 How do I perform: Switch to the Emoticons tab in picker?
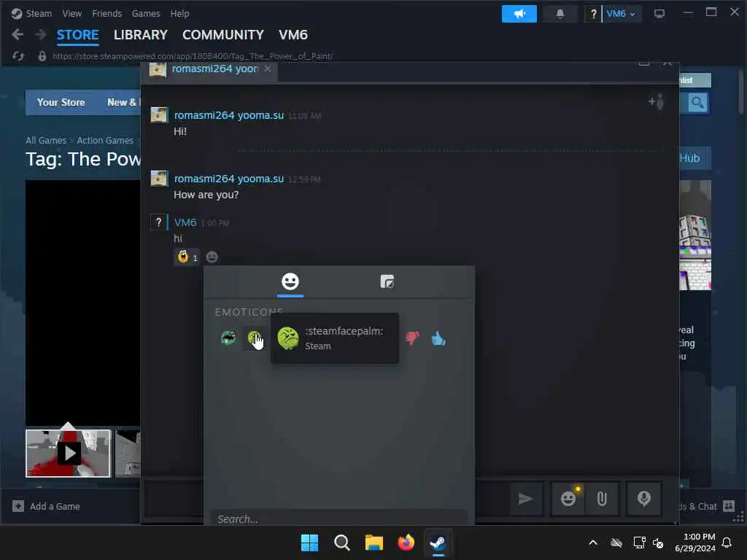click(x=290, y=282)
